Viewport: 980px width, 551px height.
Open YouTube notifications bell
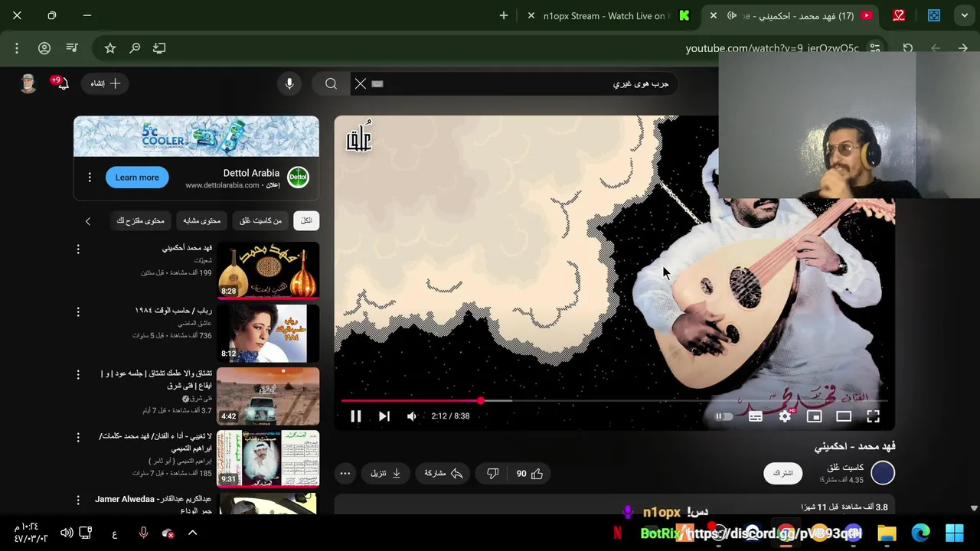[x=63, y=83]
